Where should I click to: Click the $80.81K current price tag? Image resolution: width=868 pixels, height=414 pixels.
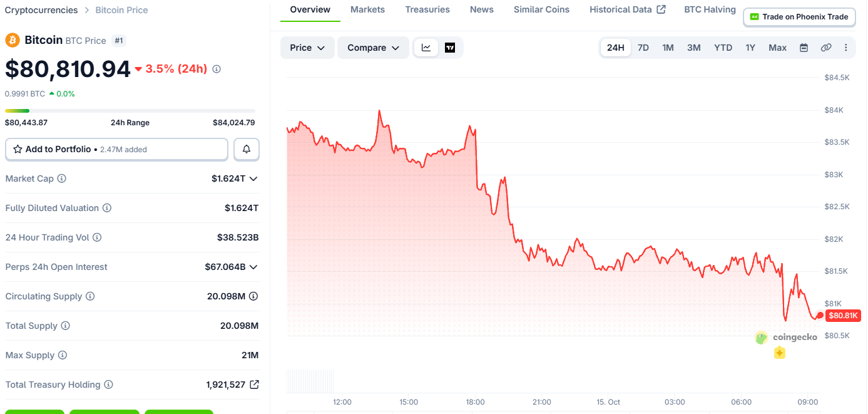(843, 315)
